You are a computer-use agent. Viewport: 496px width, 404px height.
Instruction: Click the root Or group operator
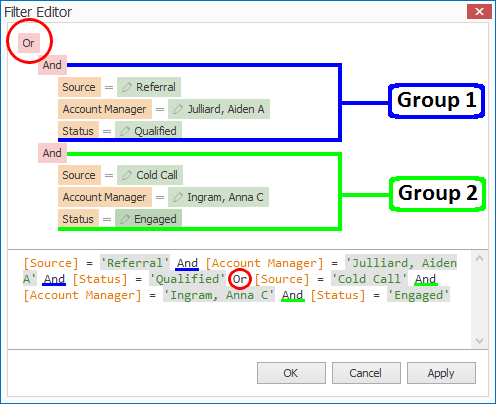[29, 43]
